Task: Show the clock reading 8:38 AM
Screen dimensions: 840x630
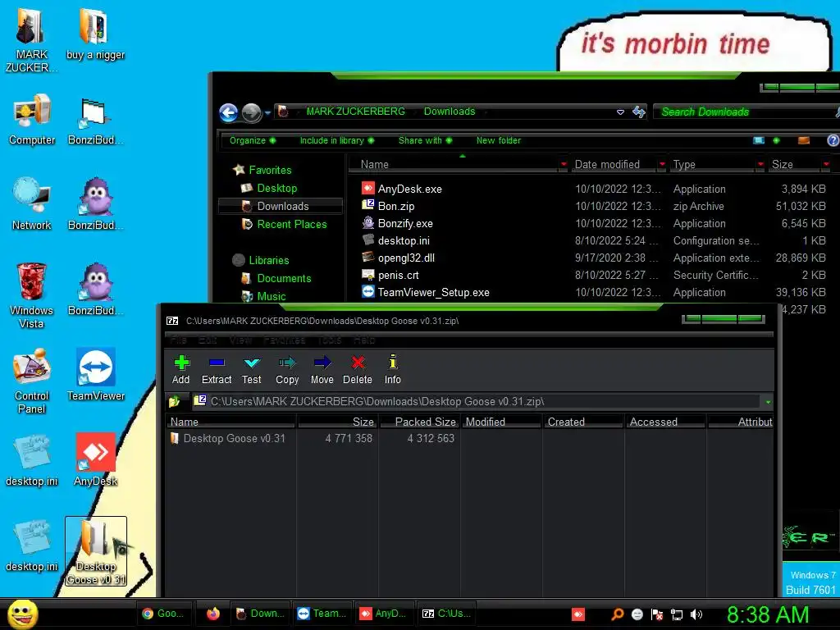Action: [768, 614]
